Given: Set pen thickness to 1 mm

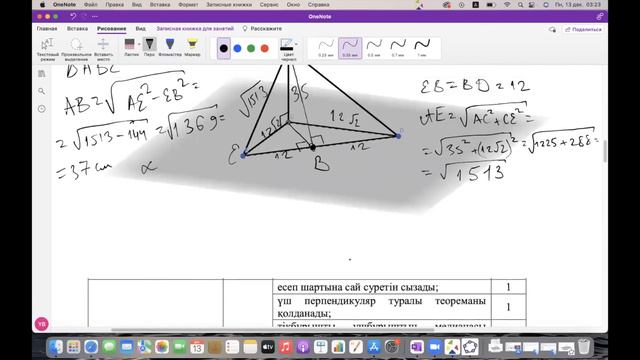Looking at the screenshot, I should point(422,48).
